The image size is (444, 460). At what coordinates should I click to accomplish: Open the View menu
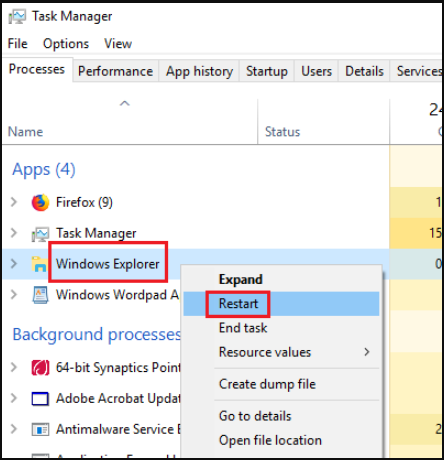(118, 44)
